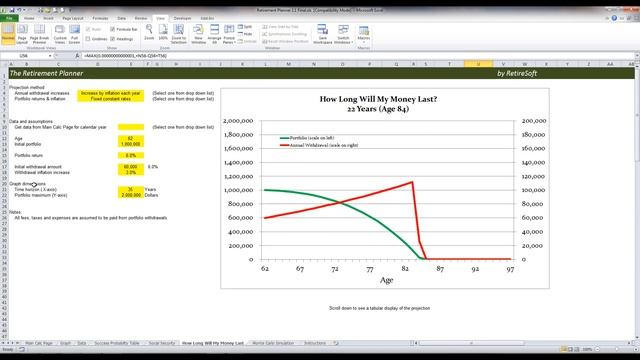Click the Initial portfolio cell 1,000,000
The height and width of the screenshot is (360, 640).
click(131, 144)
